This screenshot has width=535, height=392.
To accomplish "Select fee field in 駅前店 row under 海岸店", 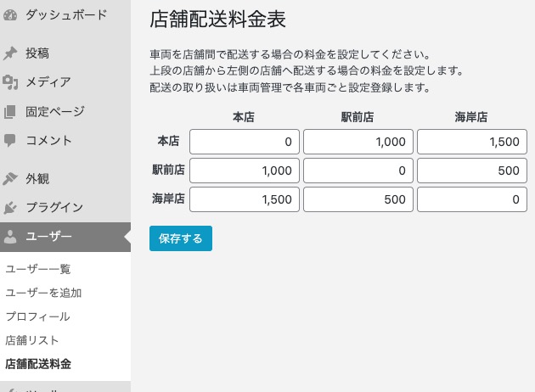I will pos(472,171).
